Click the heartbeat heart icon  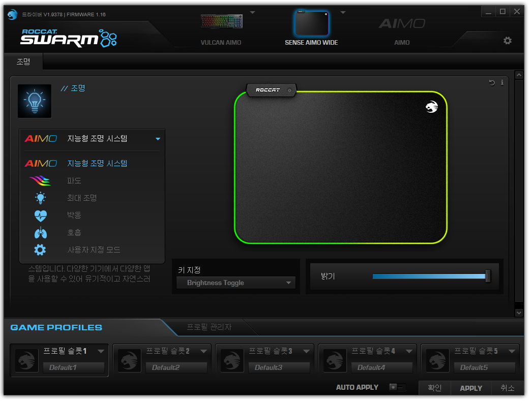pyautogui.click(x=41, y=216)
